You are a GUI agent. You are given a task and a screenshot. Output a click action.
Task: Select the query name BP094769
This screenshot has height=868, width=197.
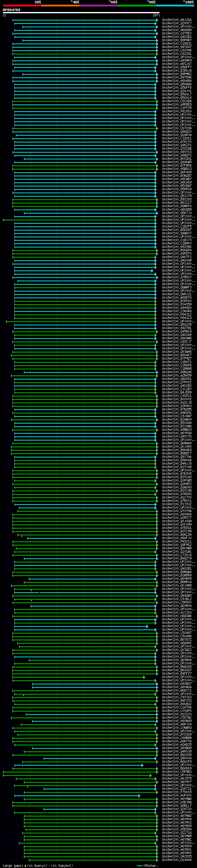click(11, 10)
